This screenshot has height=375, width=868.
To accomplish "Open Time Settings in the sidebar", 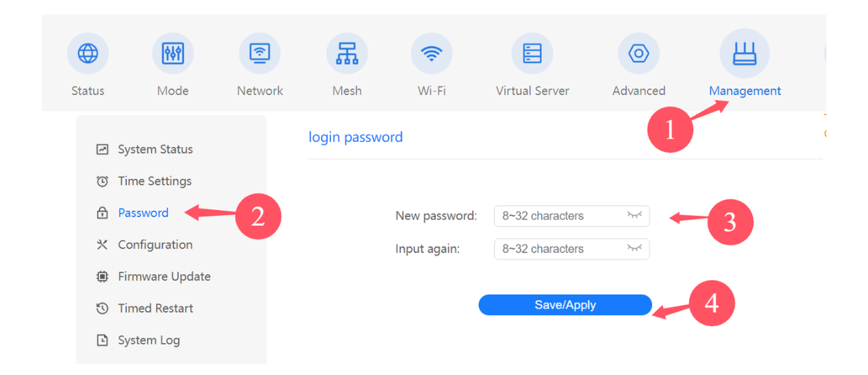I will [x=144, y=181].
